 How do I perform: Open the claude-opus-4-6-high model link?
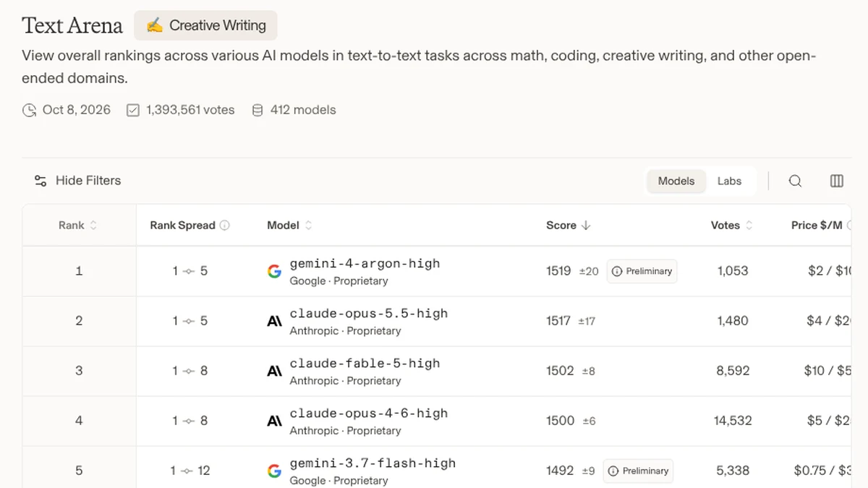[369, 413]
